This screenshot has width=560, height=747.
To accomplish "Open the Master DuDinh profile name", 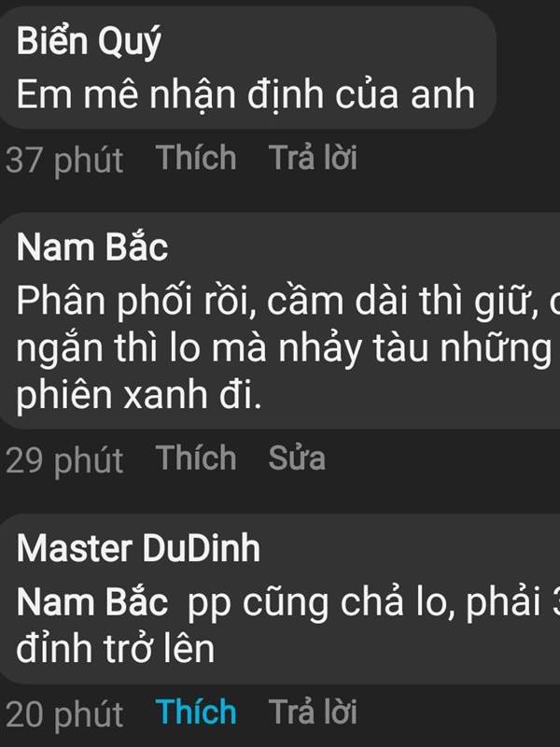I will (138, 549).
